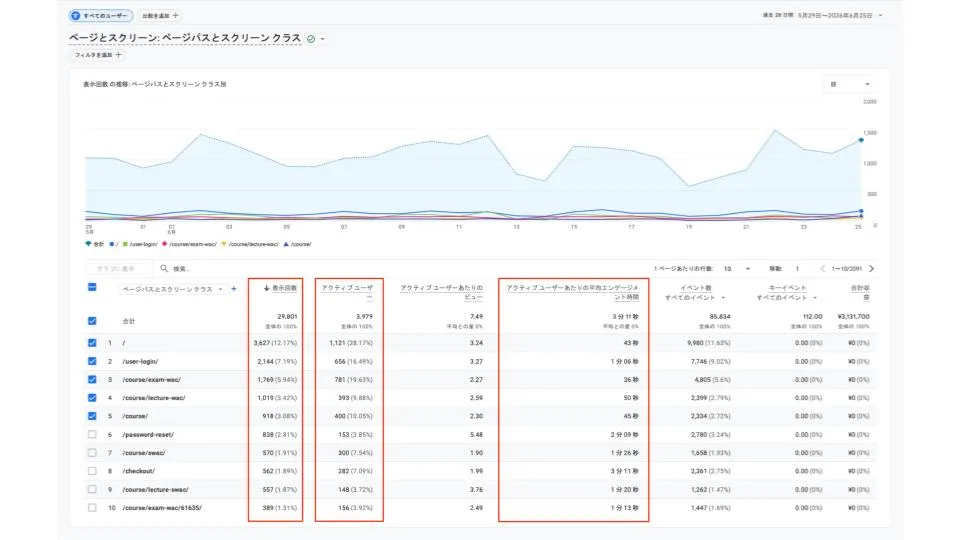Click the total active users value 3,979
960x540 pixels.
[x=364, y=317]
